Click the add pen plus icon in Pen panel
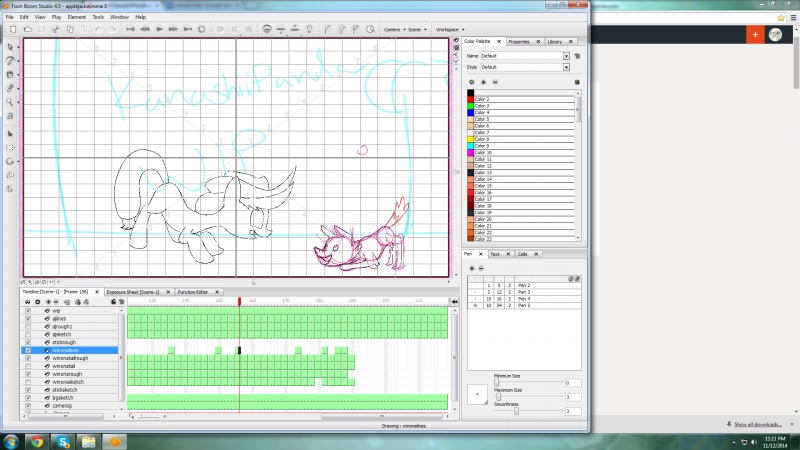The image size is (800, 450). [x=471, y=268]
